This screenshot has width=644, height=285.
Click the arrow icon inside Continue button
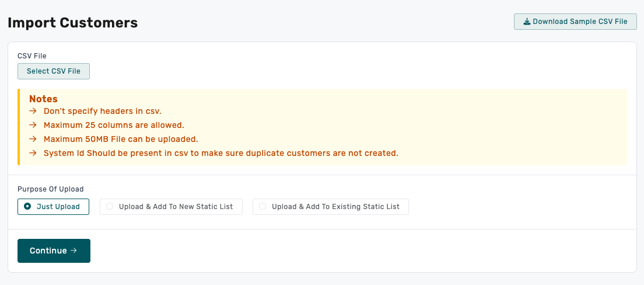(x=73, y=251)
